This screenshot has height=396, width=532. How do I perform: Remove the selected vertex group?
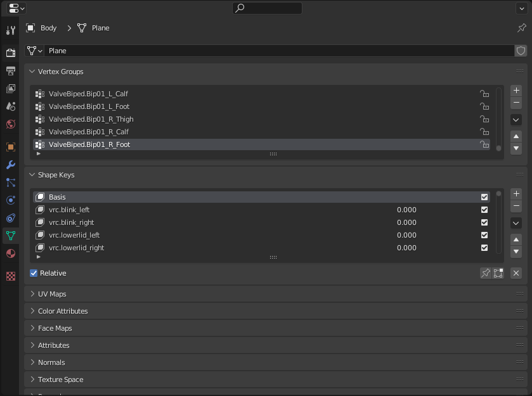(x=516, y=103)
